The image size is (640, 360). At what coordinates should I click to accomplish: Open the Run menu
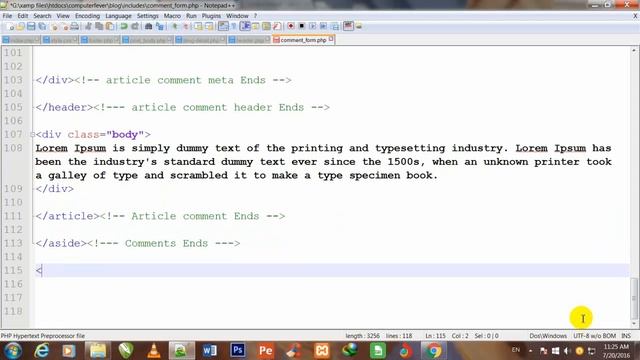click(x=191, y=16)
